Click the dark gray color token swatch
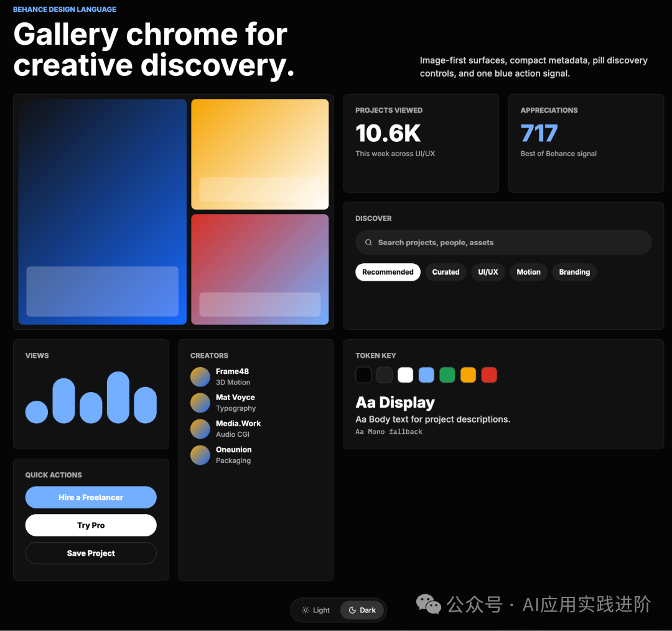 [385, 375]
